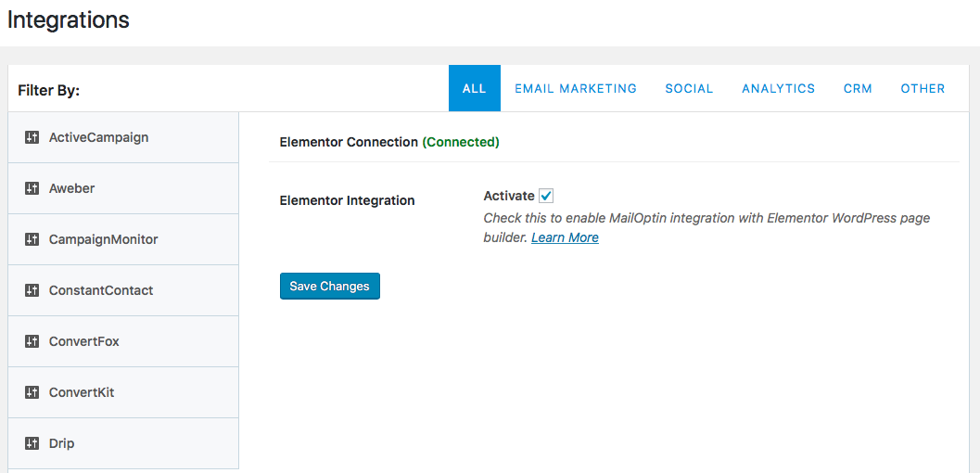Click the Elementor Integration label

(x=347, y=201)
